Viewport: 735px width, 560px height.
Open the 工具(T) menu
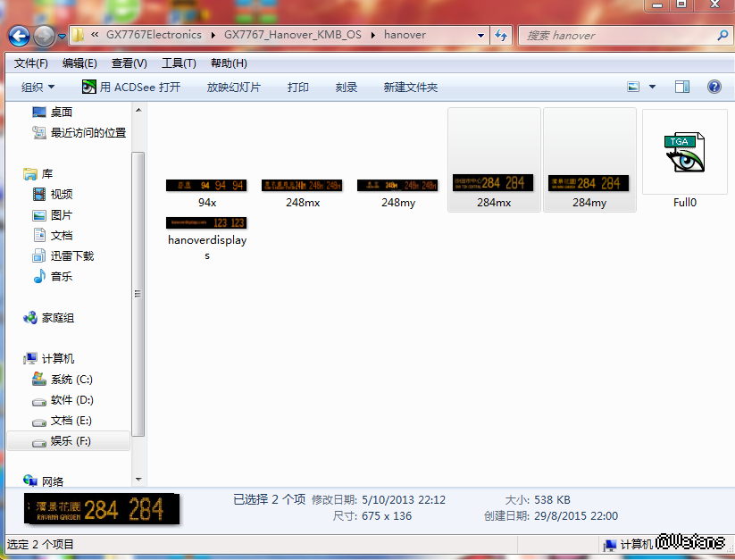point(179,63)
